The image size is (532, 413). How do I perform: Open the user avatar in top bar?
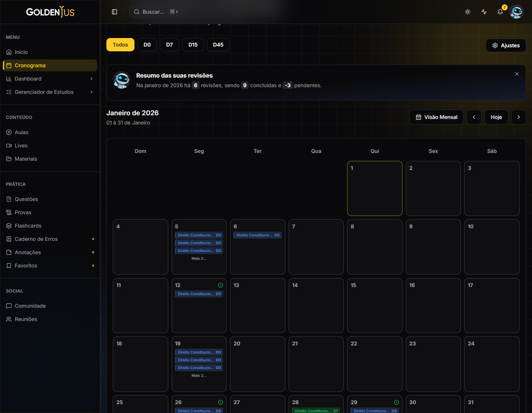click(x=516, y=12)
